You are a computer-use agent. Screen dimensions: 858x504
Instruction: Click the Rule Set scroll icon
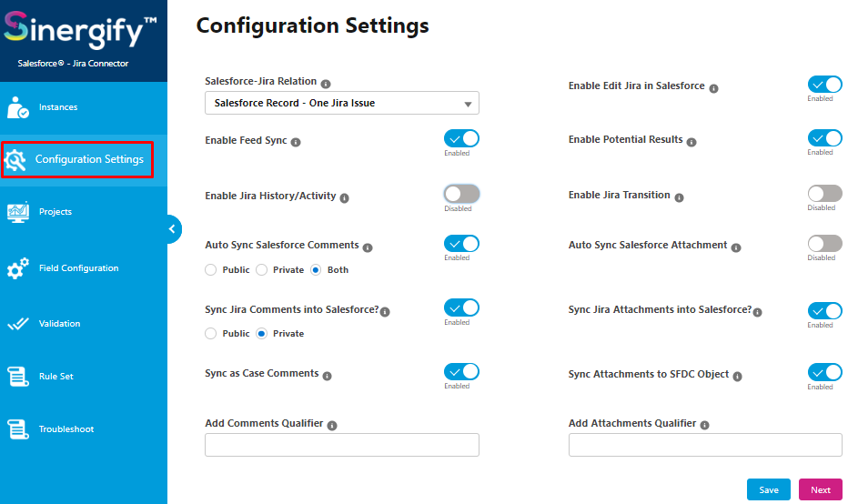[18, 377]
